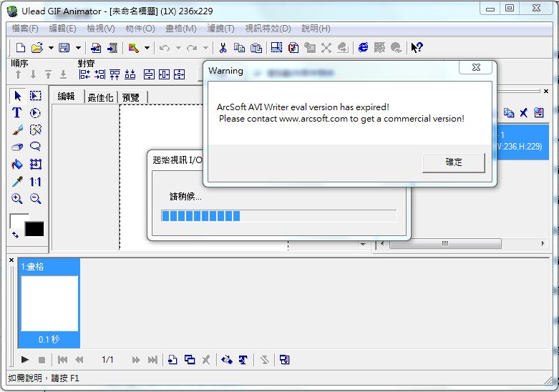Click the object panel horizontal scrollbar
This screenshot has height=392, width=559.
point(462,244)
